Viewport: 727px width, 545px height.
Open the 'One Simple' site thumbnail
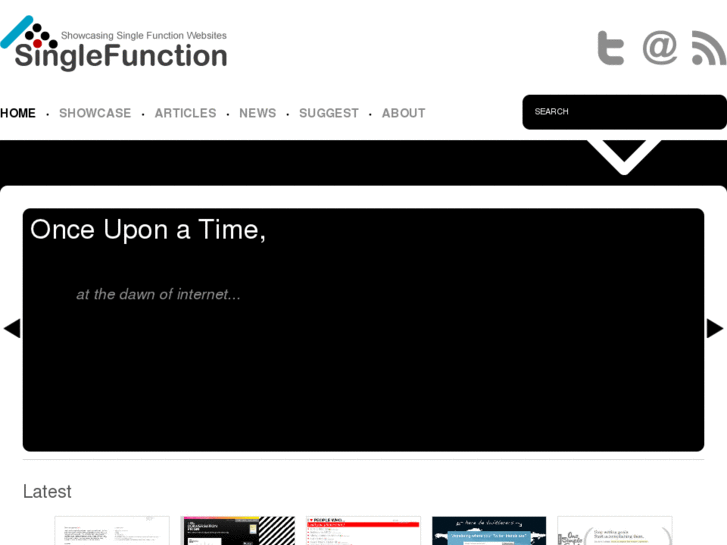pyautogui.click(x=615, y=531)
